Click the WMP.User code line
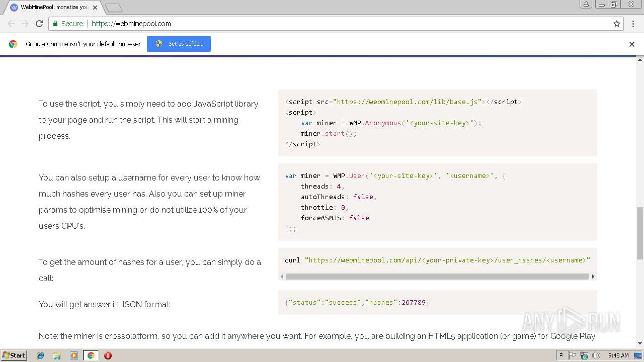 pos(395,175)
